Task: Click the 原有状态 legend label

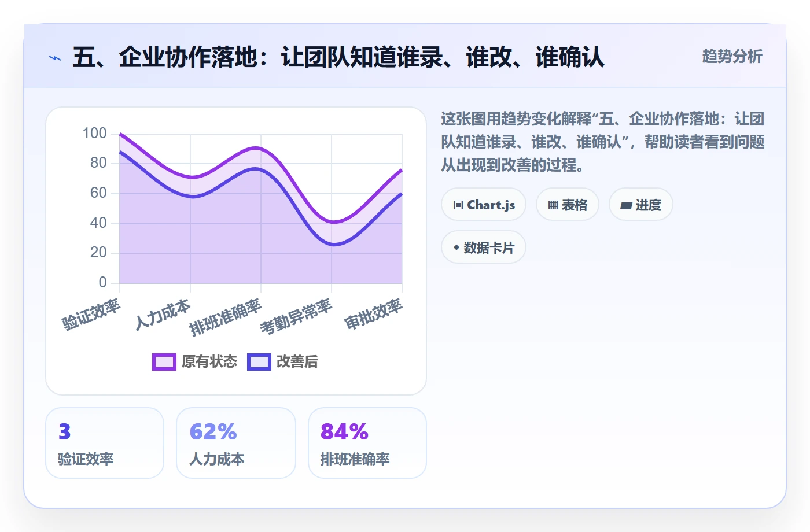Action: (x=209, y=362)
